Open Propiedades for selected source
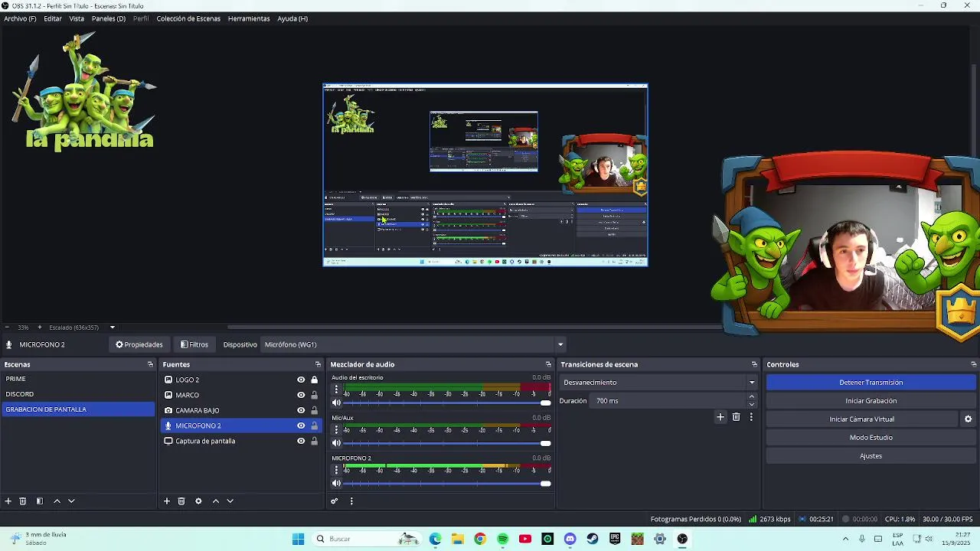This screenshot has height=551, width=980. pyautogui.click(x=139, y=344)
